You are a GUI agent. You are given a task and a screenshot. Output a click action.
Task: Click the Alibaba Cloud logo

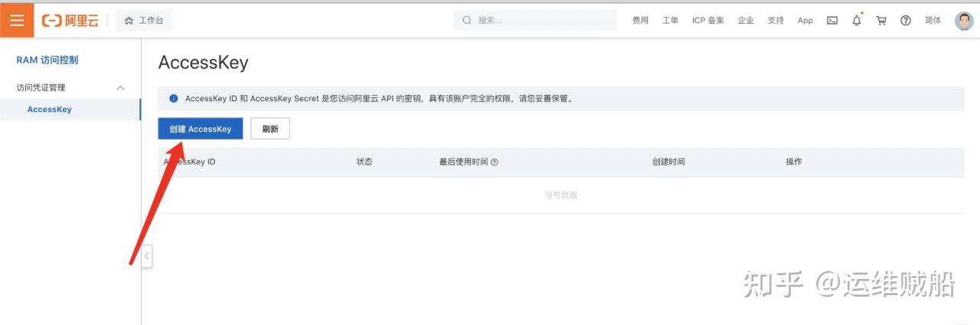(x=70, y=21)
